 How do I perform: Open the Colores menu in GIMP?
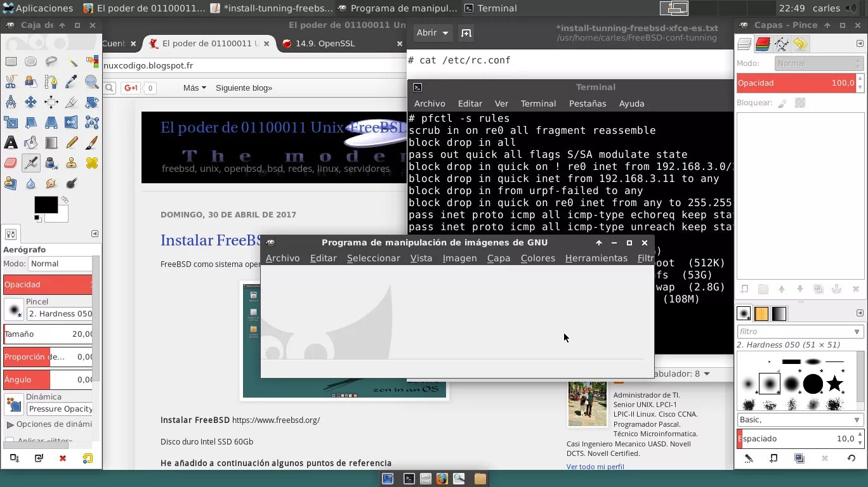[537, 258]
